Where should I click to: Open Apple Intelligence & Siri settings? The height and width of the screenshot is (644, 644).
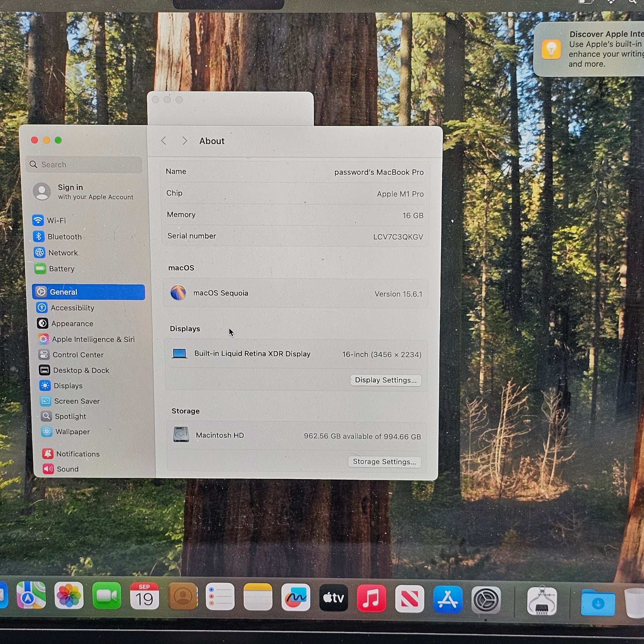[86, 339]
